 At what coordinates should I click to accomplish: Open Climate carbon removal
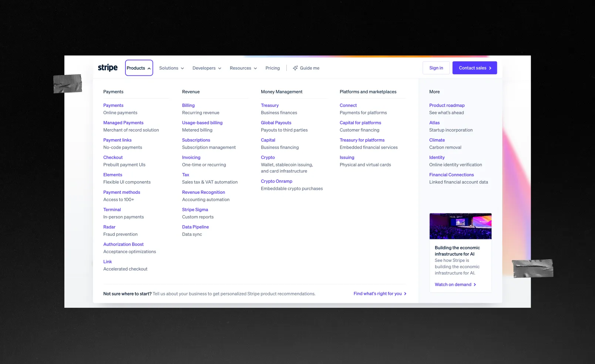pyautogui.click(x=437, y=140)
